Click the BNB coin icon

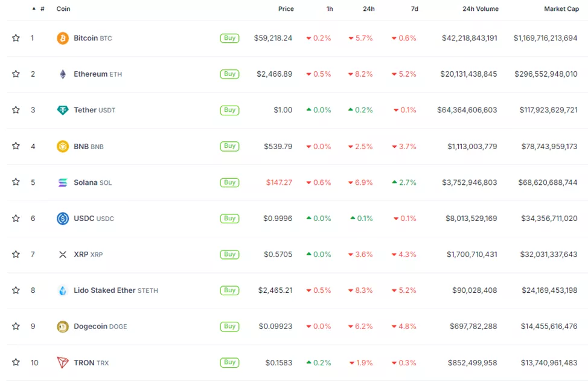pyautogui.click(x=63, y=146)
